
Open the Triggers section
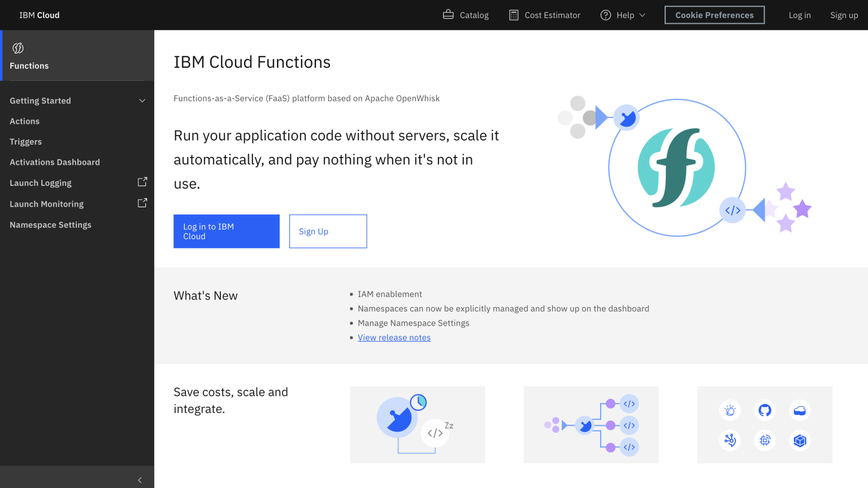click(25, 142)
